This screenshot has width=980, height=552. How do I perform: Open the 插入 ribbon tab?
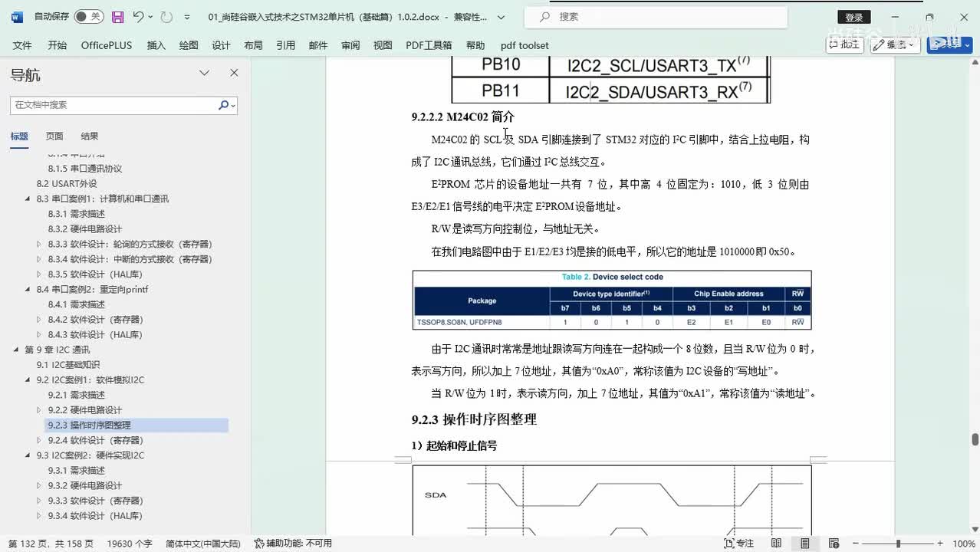[156, 45]
